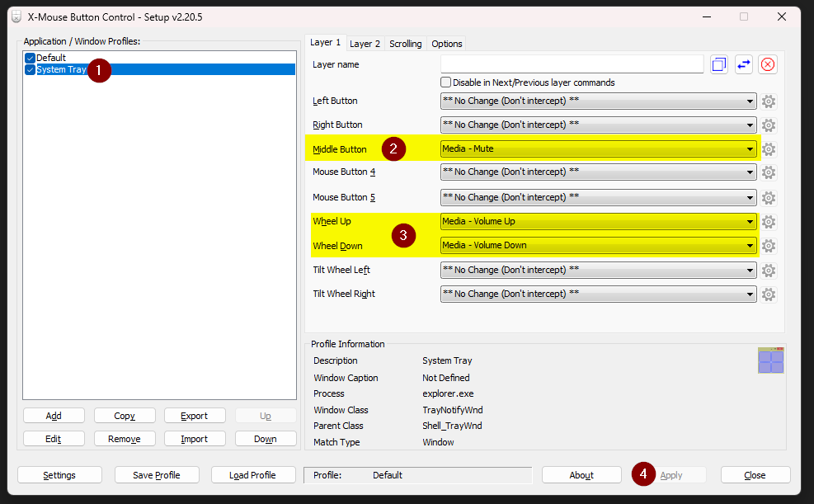This screenshot has width=814, height=504.
Task: Click the explorer.exe process value
Action: (x=448, y=393)
